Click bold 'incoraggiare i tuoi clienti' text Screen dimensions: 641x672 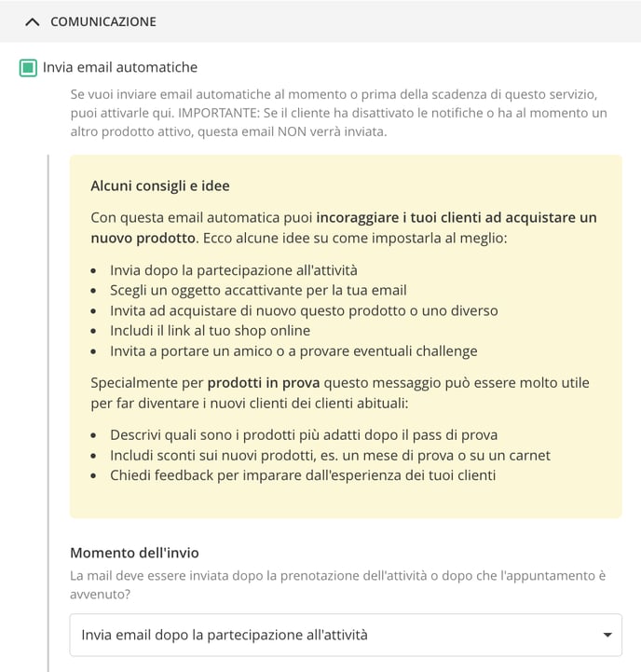(399, 218)
